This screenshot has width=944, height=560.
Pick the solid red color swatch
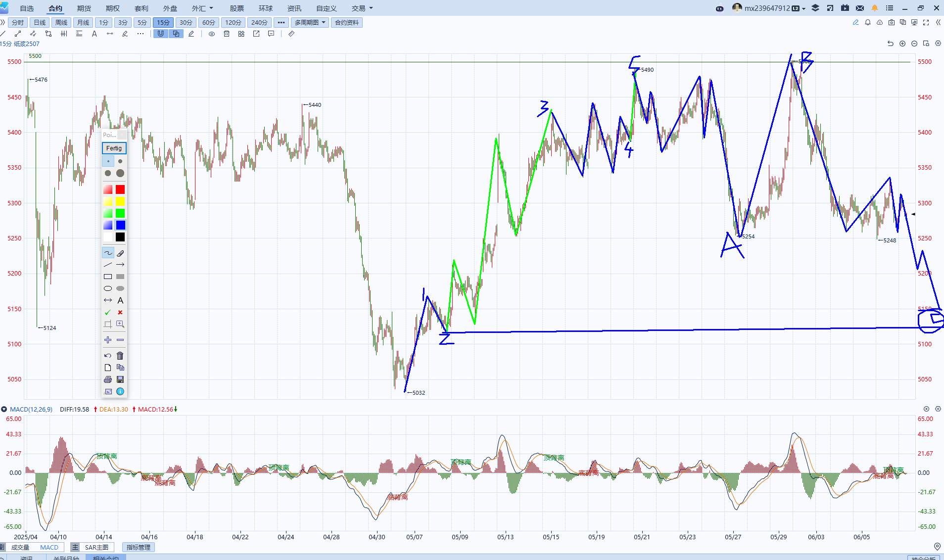coord(120,189)
